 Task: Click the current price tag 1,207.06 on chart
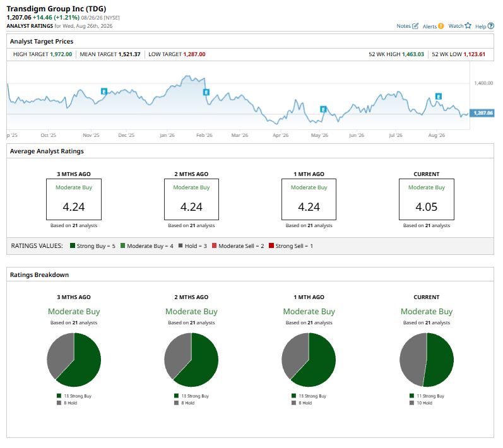pyautogui.click(x=482, y=113)
